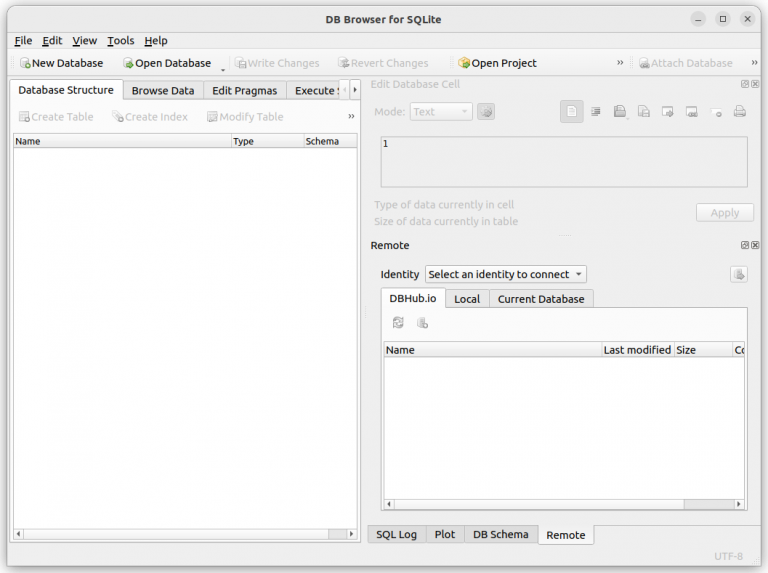
Task: Switch to the Database Structure tab
Action: click(66, 90)
